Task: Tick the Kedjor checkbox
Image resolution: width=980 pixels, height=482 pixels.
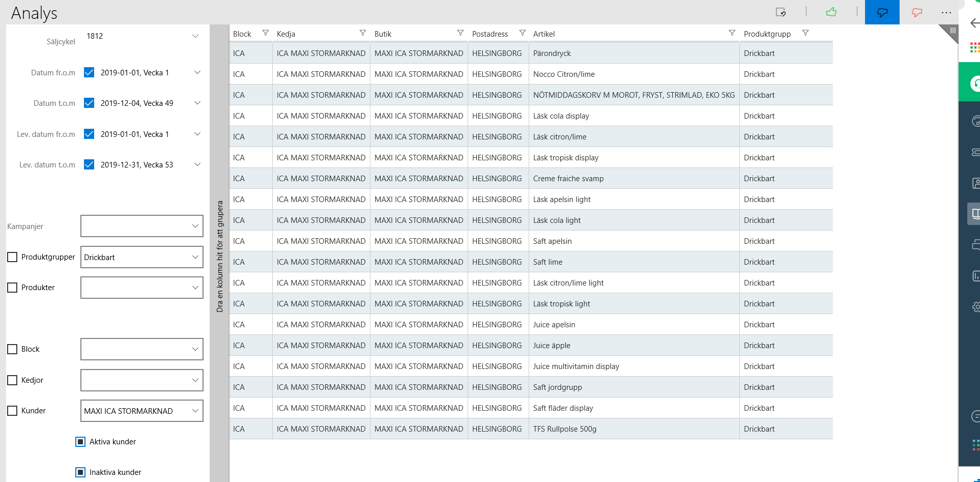Action: point(12,380)
